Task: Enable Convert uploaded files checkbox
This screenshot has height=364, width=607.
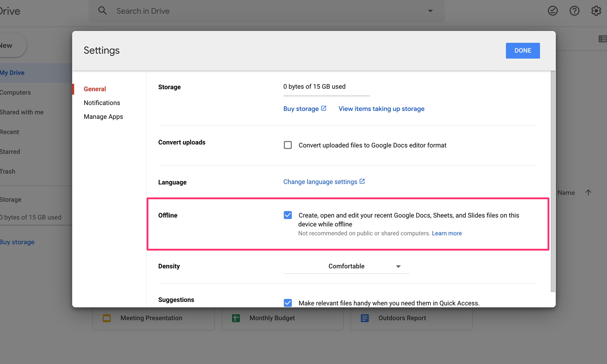Action: click(288, 145)
